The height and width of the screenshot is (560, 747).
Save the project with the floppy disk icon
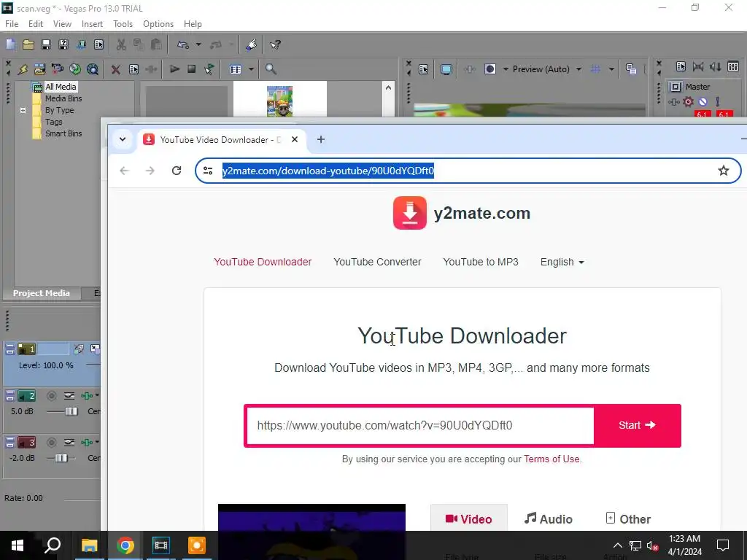46,44
